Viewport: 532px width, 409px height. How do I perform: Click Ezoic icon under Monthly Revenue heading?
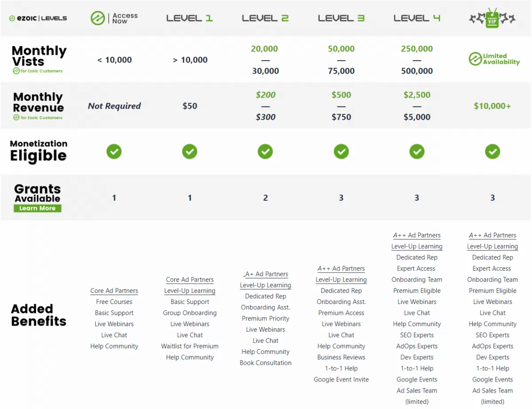pyautogui.click(x=16, y=117)
